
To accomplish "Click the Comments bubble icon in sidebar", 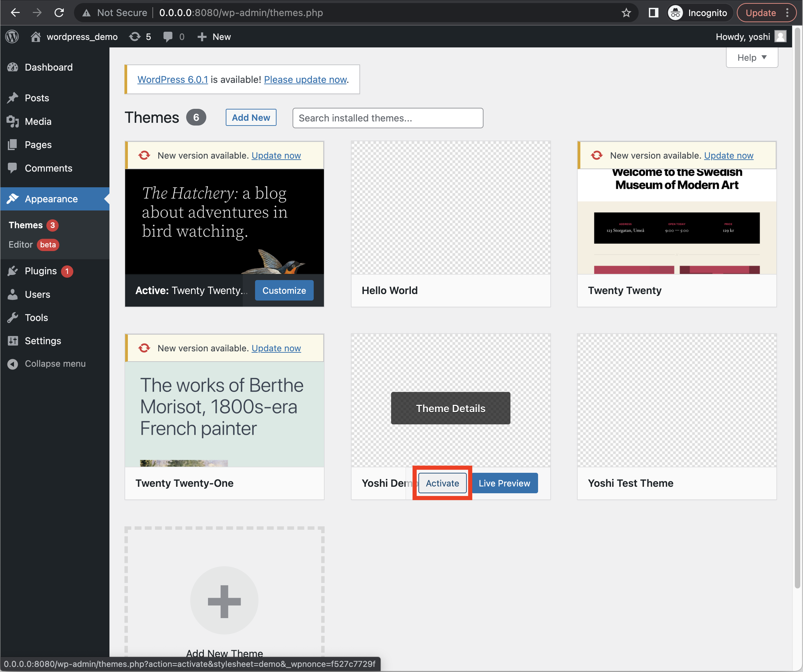I will 13,168.
